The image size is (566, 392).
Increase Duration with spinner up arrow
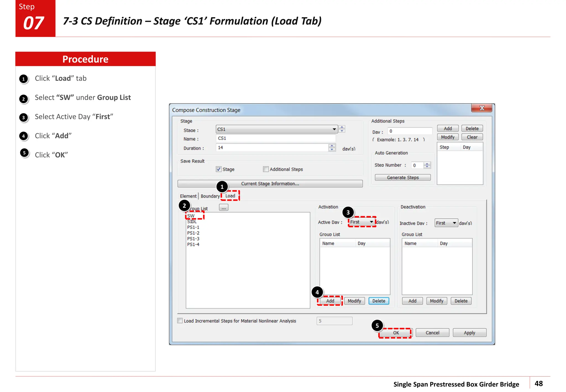pos(332,146)
